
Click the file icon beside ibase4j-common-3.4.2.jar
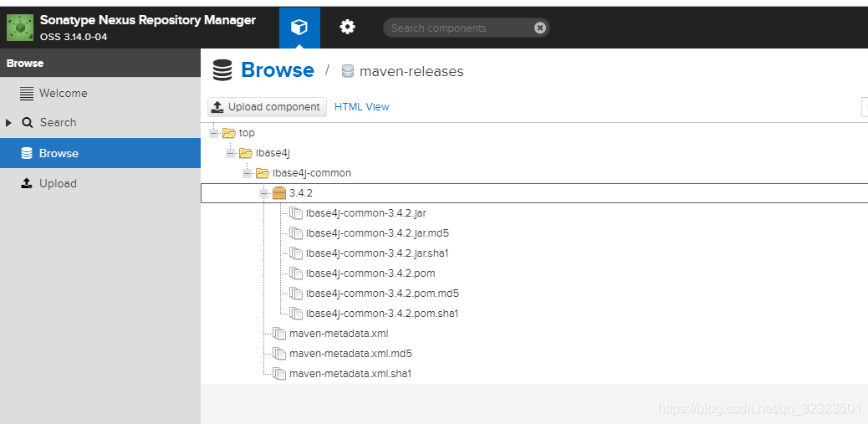[x=296, y=213]
